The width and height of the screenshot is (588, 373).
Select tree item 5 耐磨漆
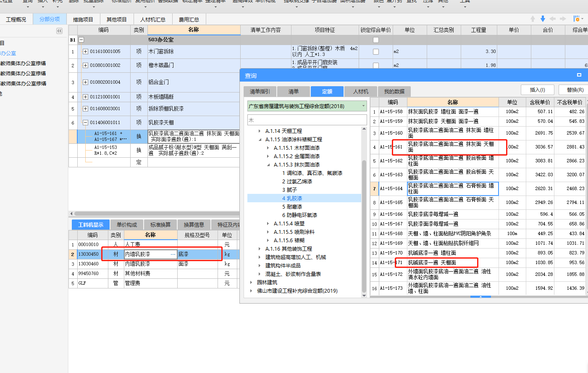click(x=292, y=206)
